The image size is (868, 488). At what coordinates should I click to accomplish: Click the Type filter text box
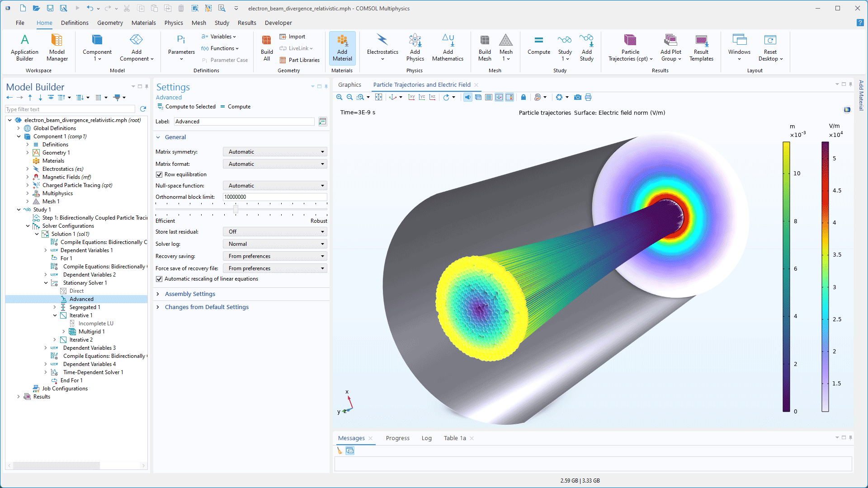70,109
